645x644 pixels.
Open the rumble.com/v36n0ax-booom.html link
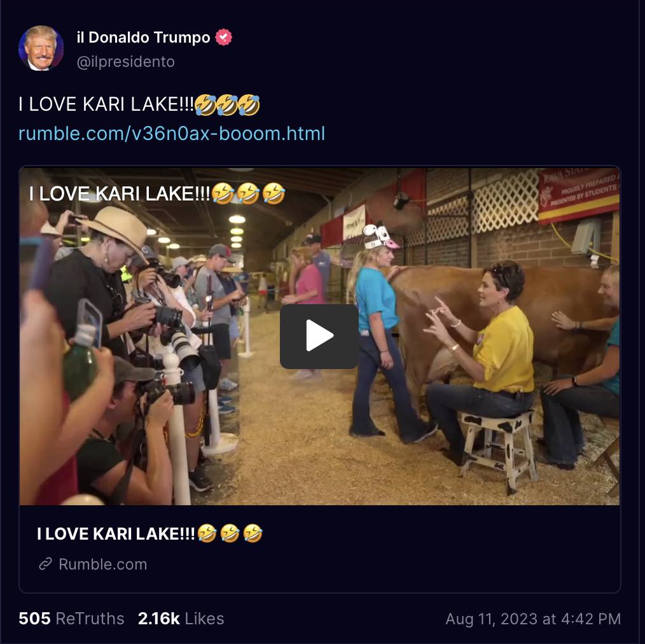[x=172, y=134]
